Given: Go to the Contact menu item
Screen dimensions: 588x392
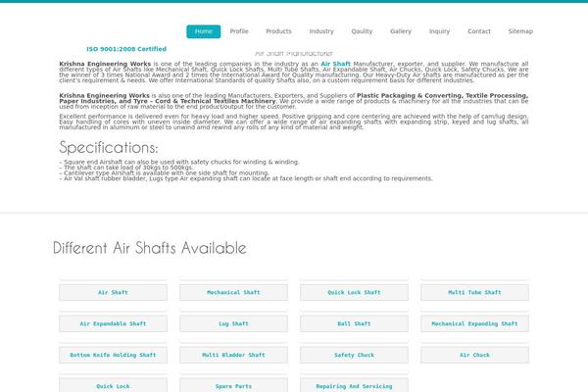Looking at the screenshot, I should click(479, 31).
